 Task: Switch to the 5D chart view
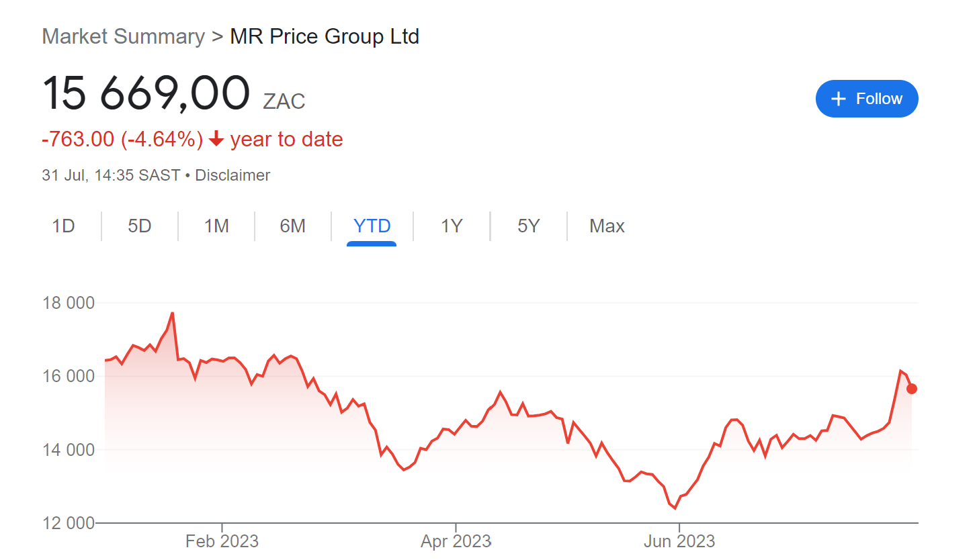(x=139, y=226)
